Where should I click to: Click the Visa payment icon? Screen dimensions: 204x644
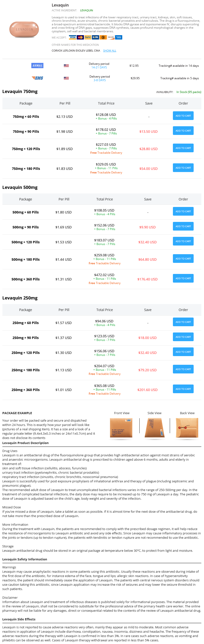72,38
